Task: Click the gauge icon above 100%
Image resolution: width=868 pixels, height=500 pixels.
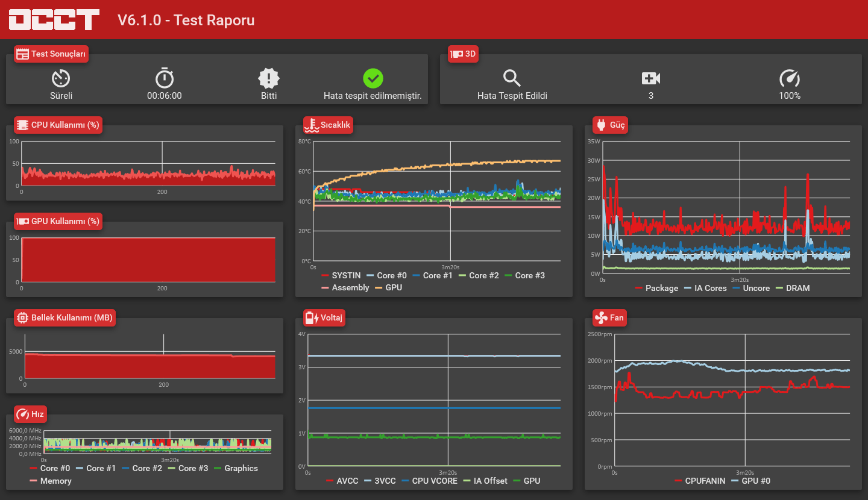Action: coord(790,78)
